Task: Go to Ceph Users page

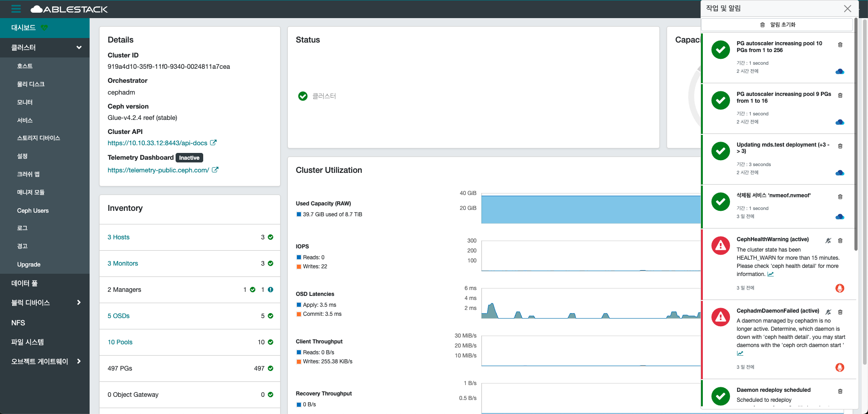Action: click(x=33, y=211)
